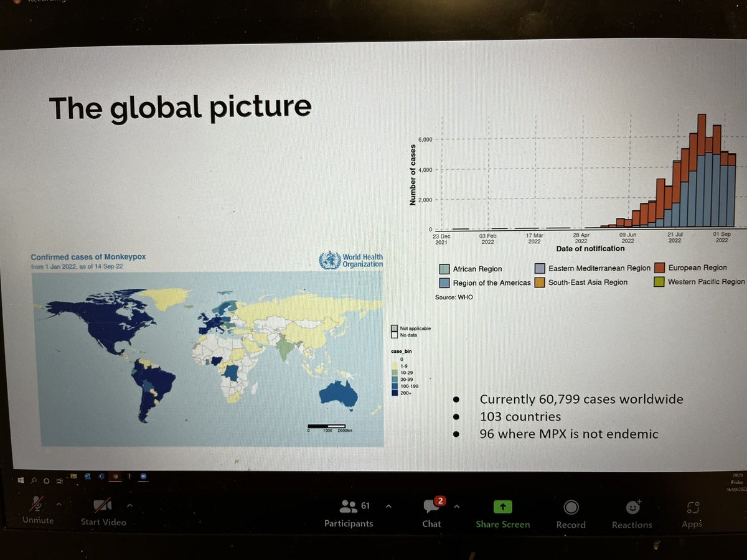Image resolution: width=747 pixels, height=560 pixels.
Task: Click the European Region legend swatch
Action: point(659,268)
